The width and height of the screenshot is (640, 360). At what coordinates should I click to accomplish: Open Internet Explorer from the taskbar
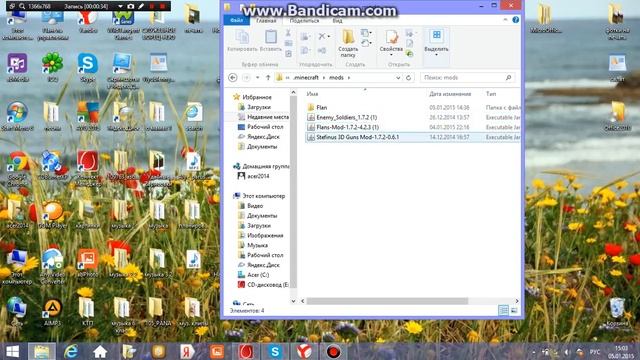pyautogui.click(x=71, y=351)
